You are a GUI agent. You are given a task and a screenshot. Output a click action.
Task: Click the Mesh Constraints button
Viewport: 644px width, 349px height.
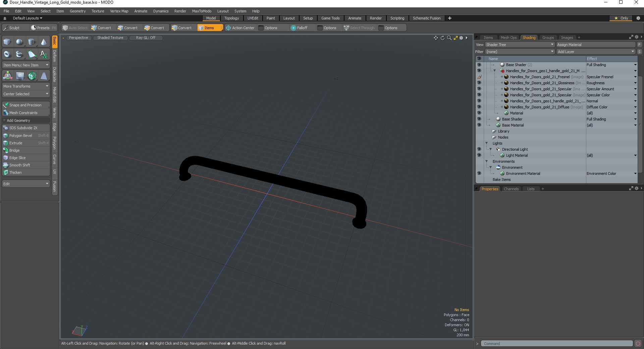pos(26,113)
